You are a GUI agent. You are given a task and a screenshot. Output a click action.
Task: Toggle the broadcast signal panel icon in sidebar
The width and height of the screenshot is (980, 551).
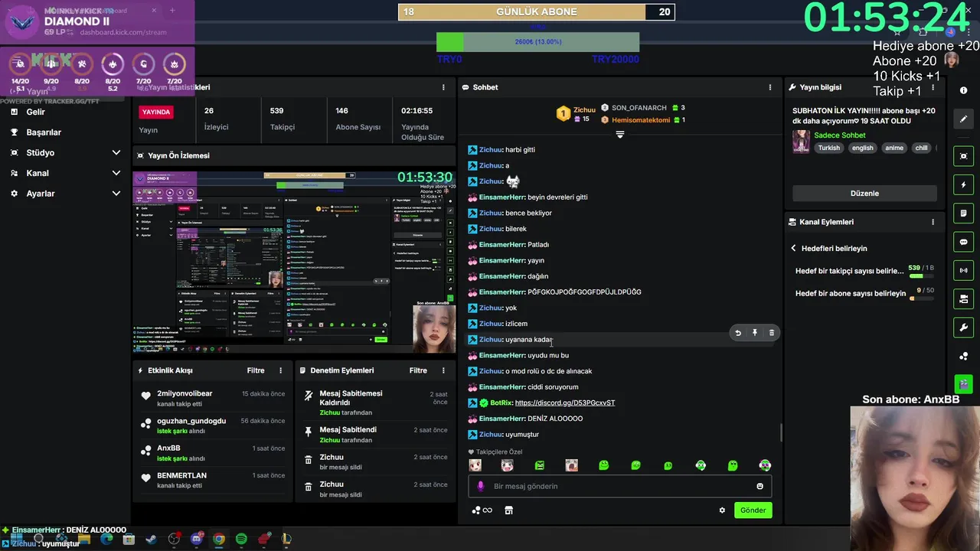(x=963, y=270)
